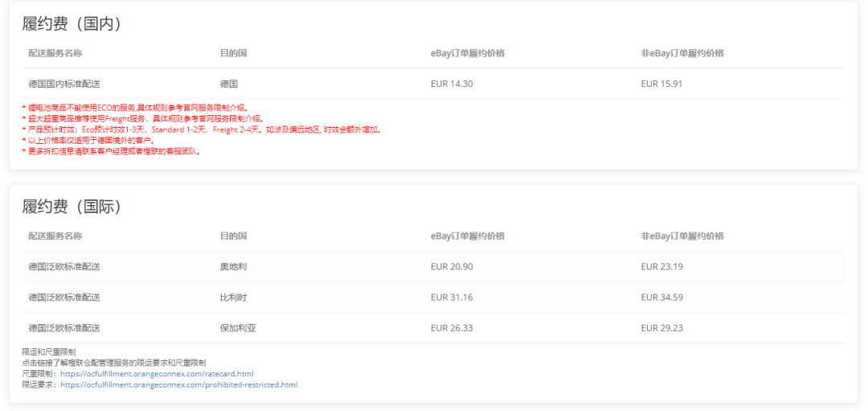This screenshot has height=411, width=868.
Task: Click 德国泛欧标准配送 in the 比利时 row
Action: 64,298
